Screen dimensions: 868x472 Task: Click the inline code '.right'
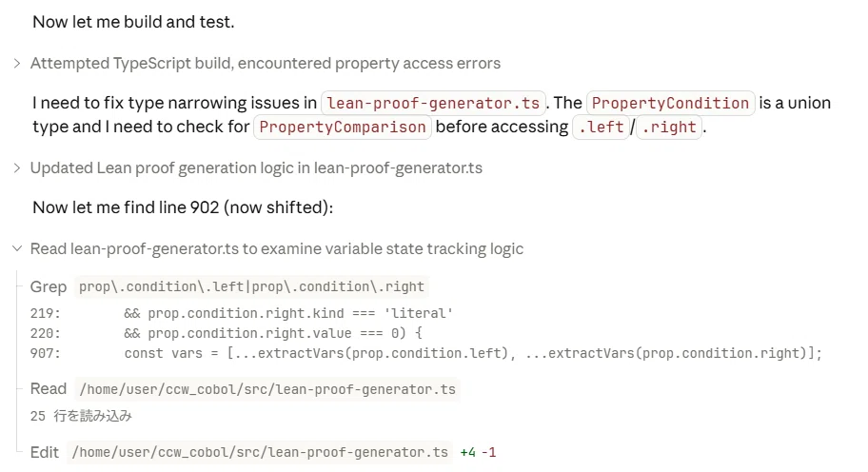click(669, 127)
